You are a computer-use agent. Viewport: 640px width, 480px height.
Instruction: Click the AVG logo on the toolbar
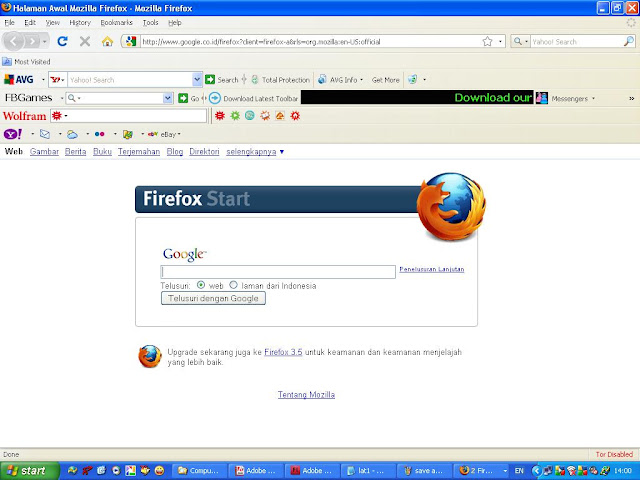(x=18, y=80)
